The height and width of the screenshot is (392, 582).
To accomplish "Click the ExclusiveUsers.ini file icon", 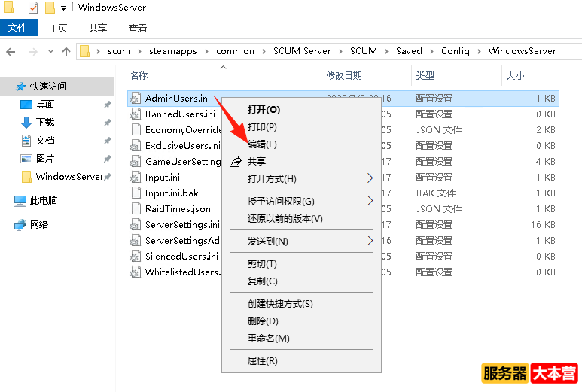I will (x=136, y=146).
